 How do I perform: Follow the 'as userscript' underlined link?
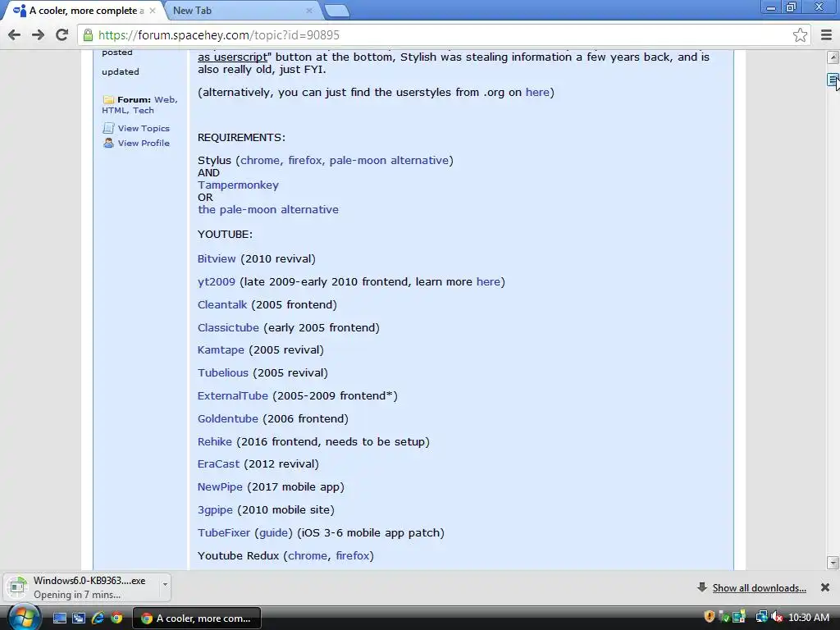pyautogui.click(x=232, y=57)
